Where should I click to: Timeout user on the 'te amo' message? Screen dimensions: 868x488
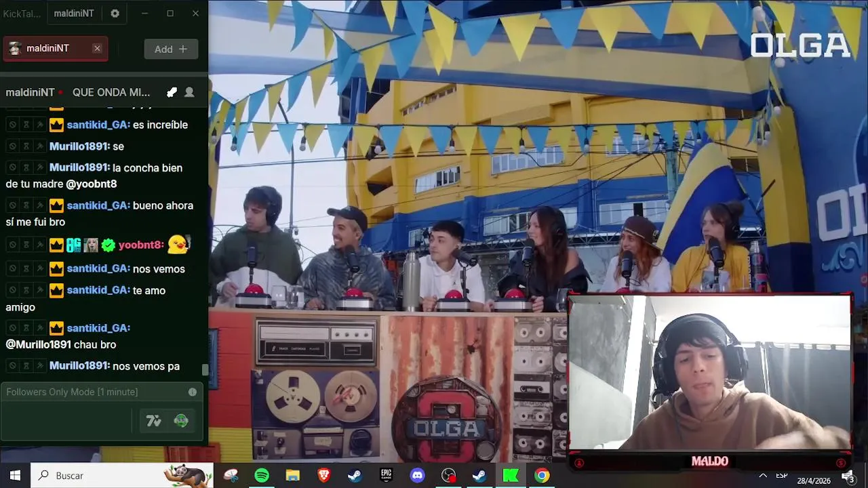pyautogui.click(x=26, y=290)
